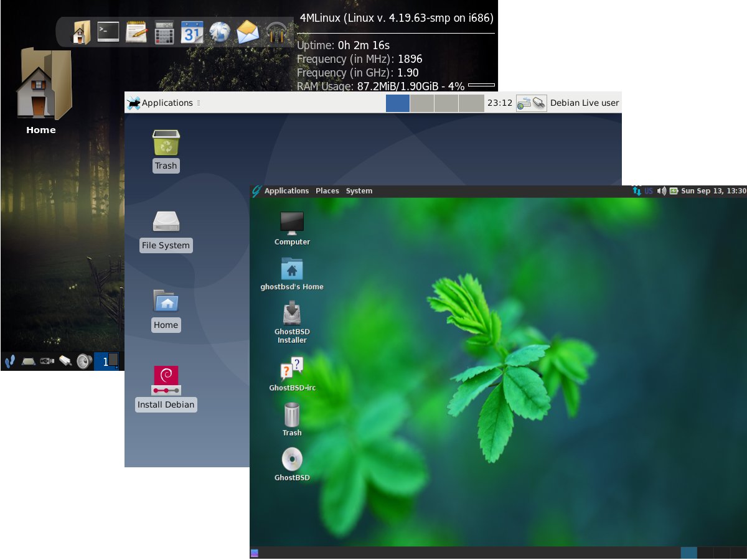
Task: Click the USB connector icon in the 4MLinux taskbar
Action: click(x=47, y=361)
